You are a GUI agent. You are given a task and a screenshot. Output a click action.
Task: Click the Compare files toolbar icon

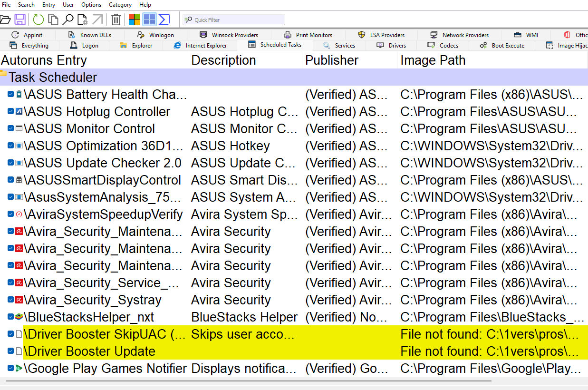[x=53, y=19]
